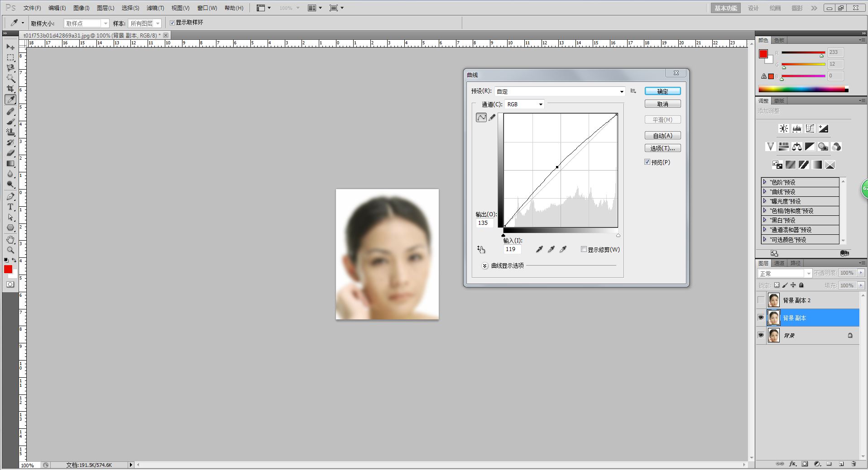Click the on-image adjustment hand icon
Image resolution: width=868 pixels, height=470 pixels.
[x=481, y=249]
